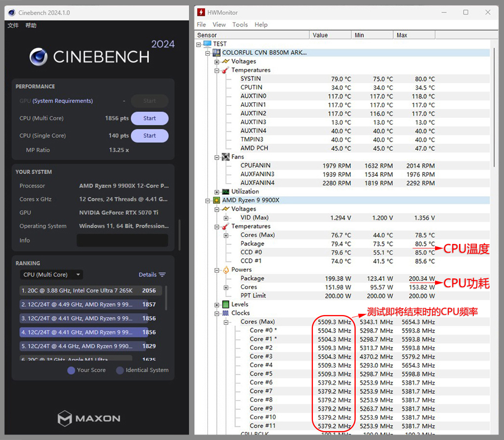504x440 pixels.
Task: Click the Info input field in Cinebench
Action: tap(122, 240)
